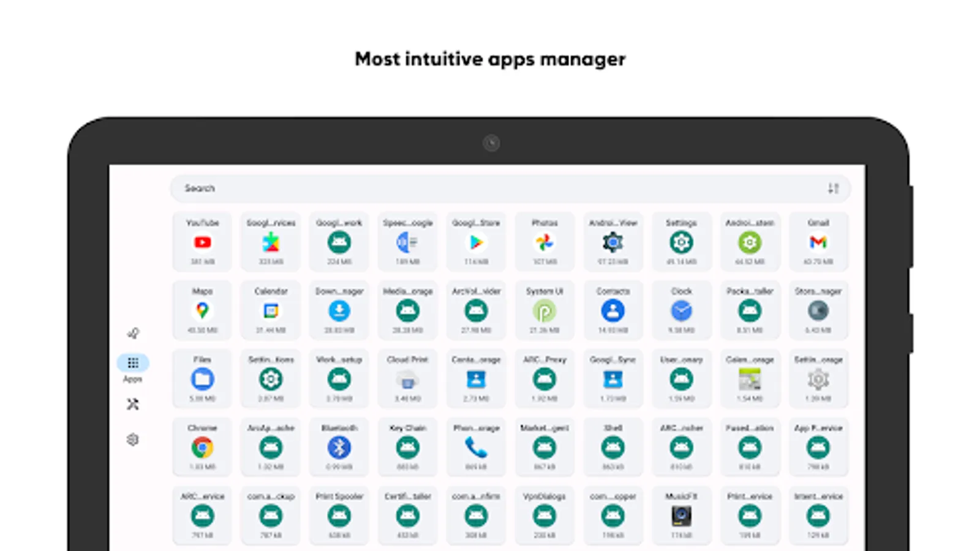The height and width of the screenshot is (551, 980).
Task: Select the VpnDialogs app
Action: tap(545, 516)
